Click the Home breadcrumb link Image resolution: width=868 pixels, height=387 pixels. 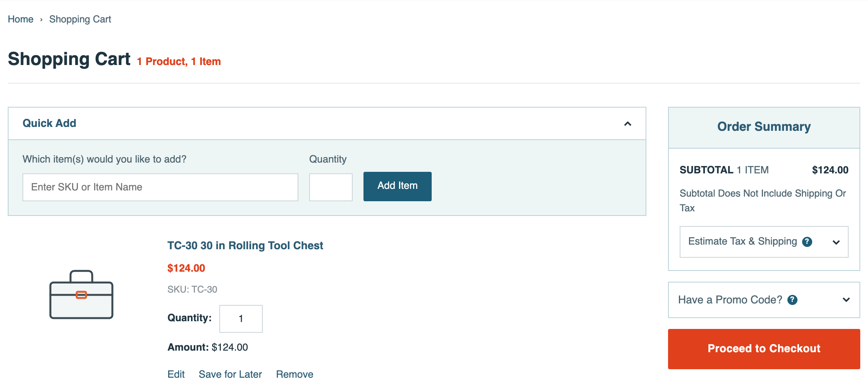[x=21, y=19]
